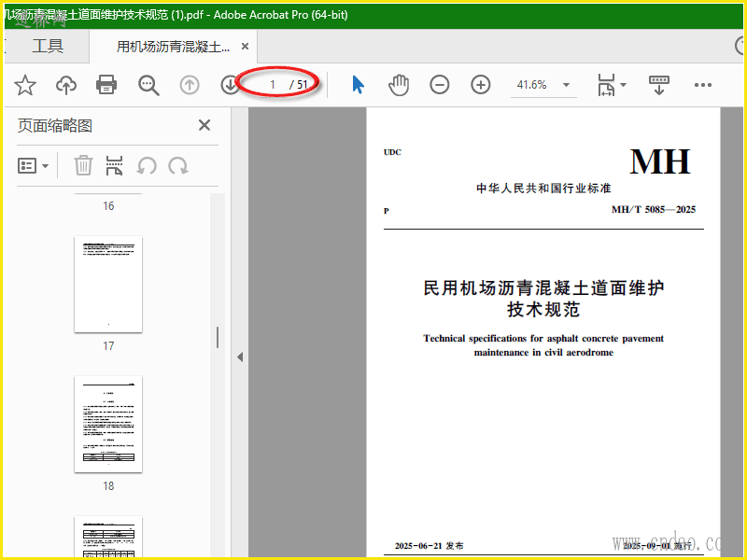
Task: Print the document via printer icon
Action: coord(106,85)
